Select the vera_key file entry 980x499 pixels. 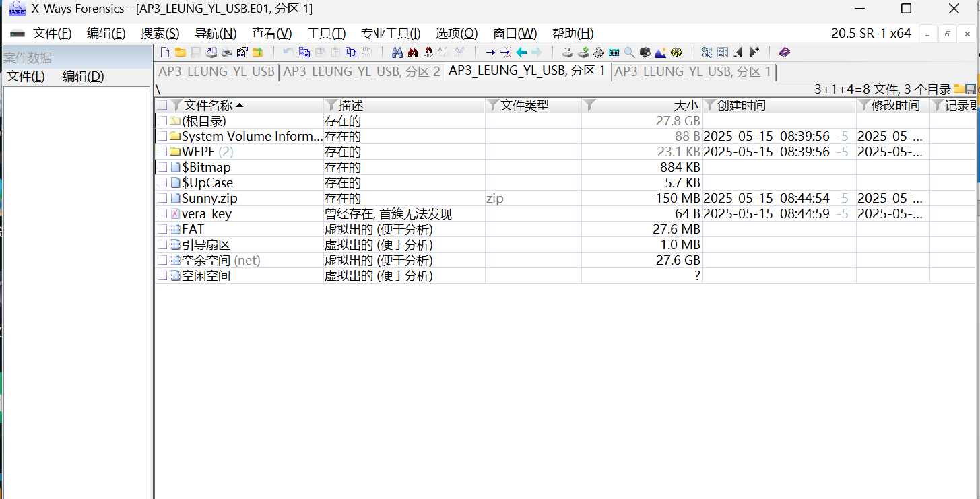click(207, 213)
